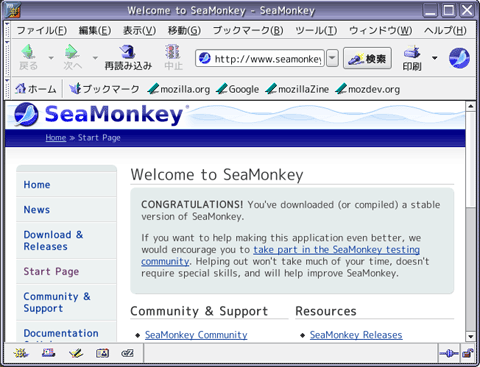Click the Resources heading text
The height and width of the screenshot is (367, 480).
coord(326,311)
